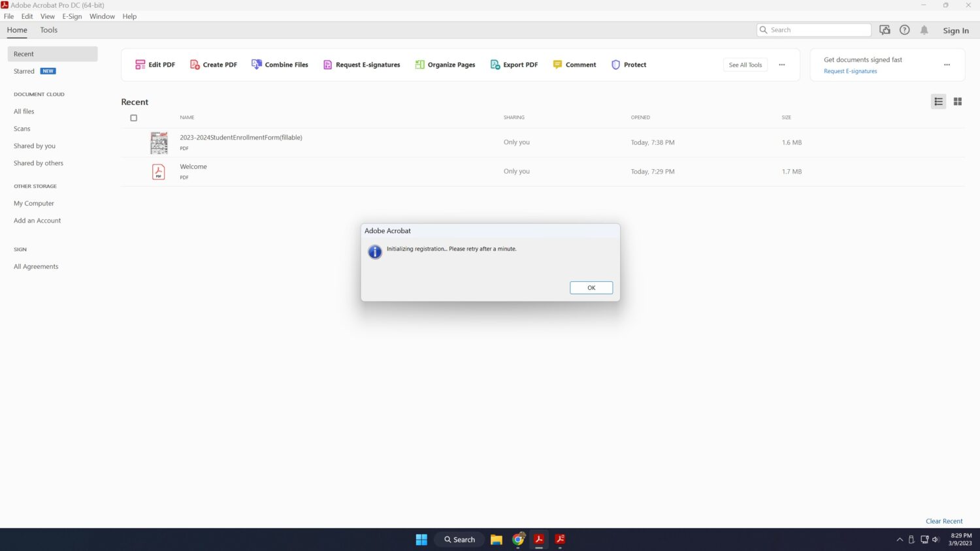Switch to grid thumbnail view
This screenshot has width=980, height=551.
[957, 102]
